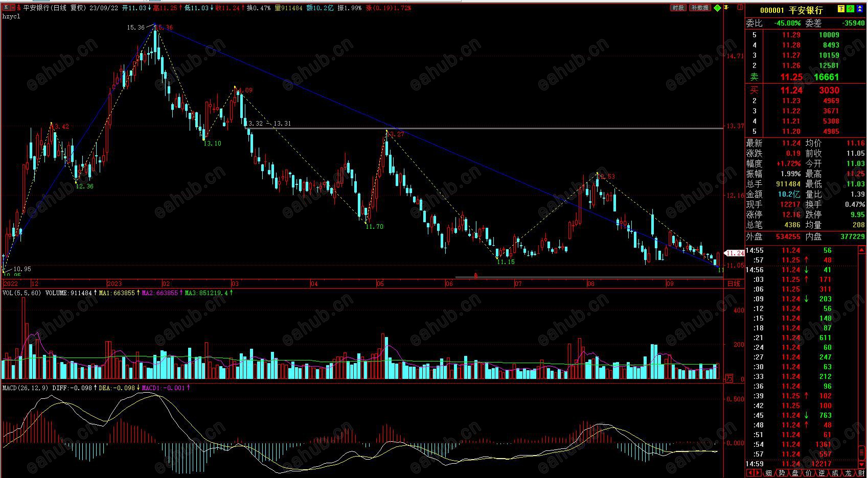Click the MA1: 663855 volume average label
This screenshot has width=868, height=478.
click(x=117, y=293)
